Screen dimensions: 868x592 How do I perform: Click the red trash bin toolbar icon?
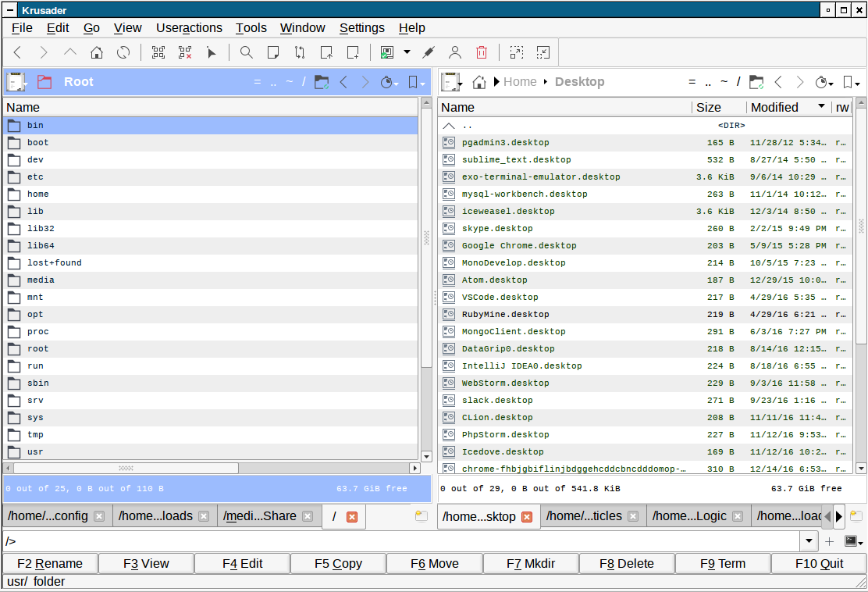tap(482, 52)
